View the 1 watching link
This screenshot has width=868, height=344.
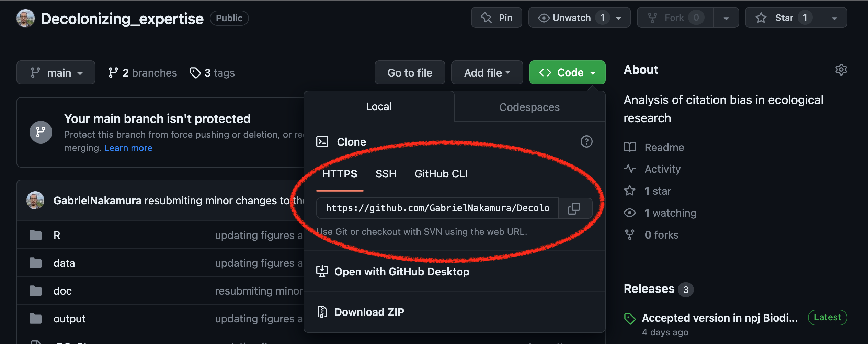[x=671, y=213]
